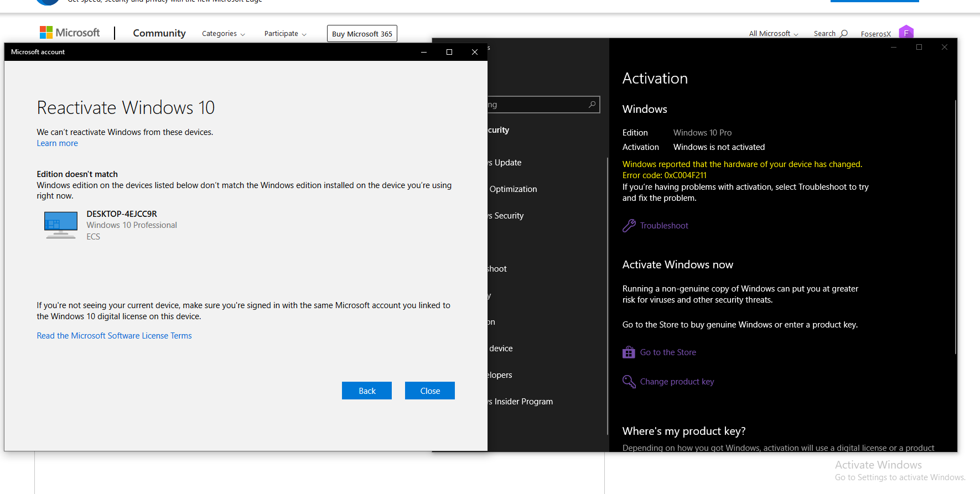The image size is (980, 494).
Task: Click Change product key link text
Action: pos(677,382)
